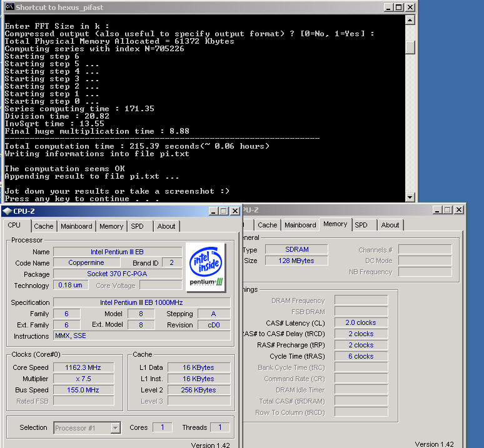Click 'Total computation time : 215.39 seconds' line
This screenshot has width=484, height=448.
(137, 146)
